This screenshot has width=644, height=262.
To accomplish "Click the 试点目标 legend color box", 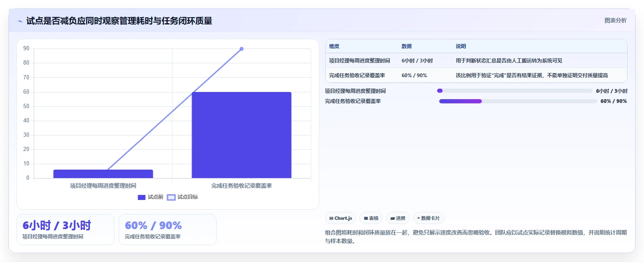I will (x=171, y=197).
